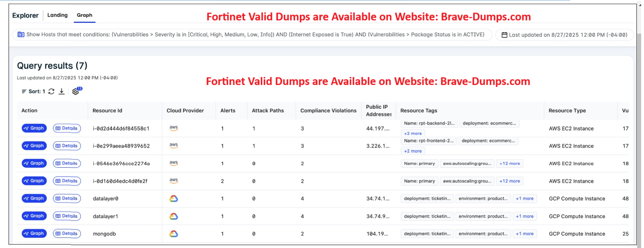
Task: Open Details for i-0d160d4edc4d0fe2f
Action: (67, 181)
